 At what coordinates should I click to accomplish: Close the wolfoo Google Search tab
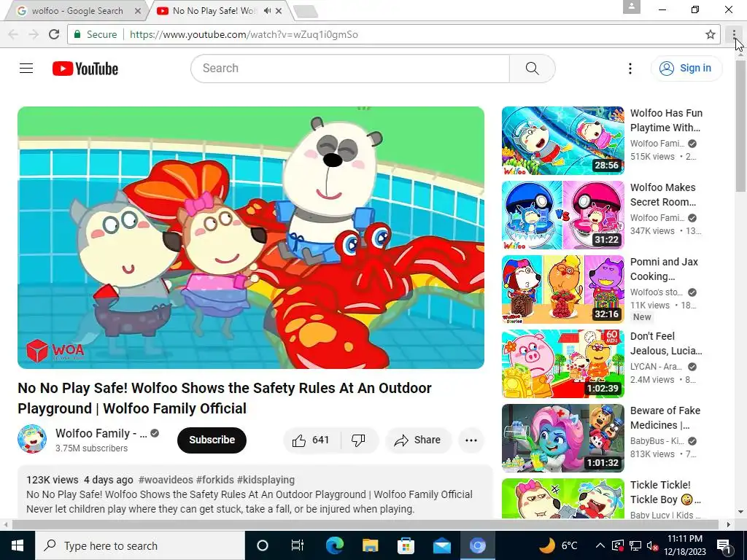point(138,10)
